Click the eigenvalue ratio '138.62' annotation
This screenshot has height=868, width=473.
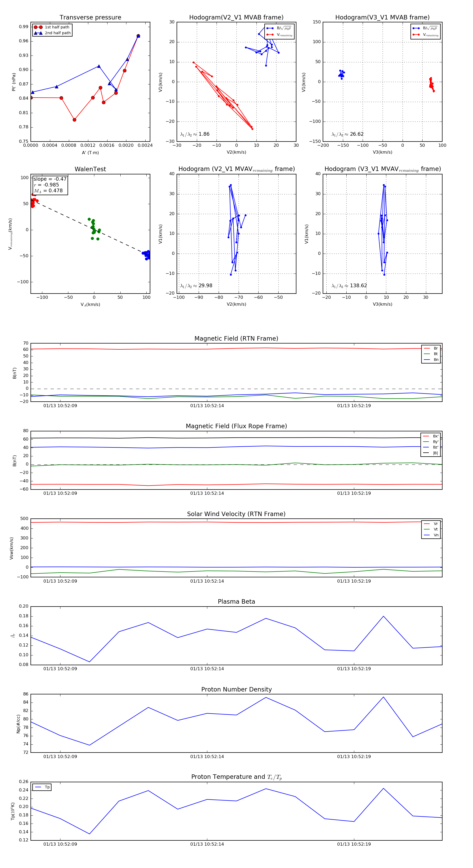349,286
